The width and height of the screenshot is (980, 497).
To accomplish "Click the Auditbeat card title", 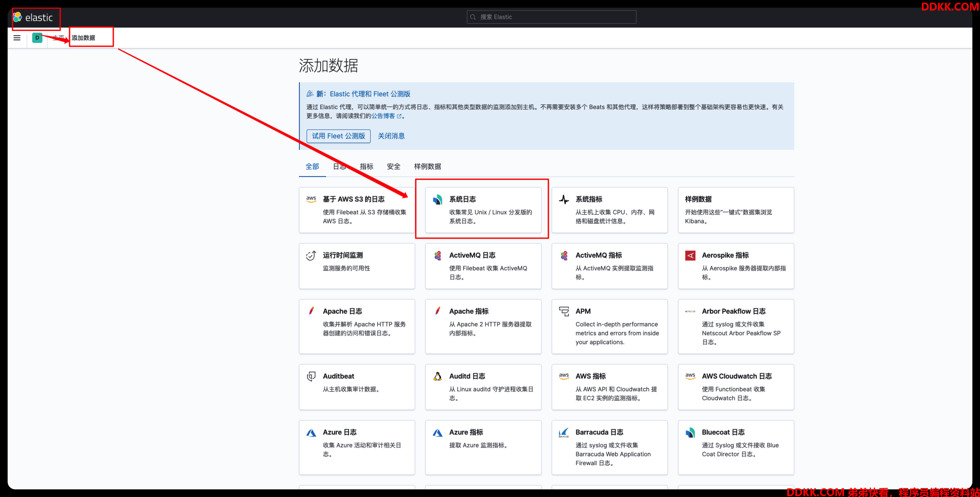I will 338,376.
